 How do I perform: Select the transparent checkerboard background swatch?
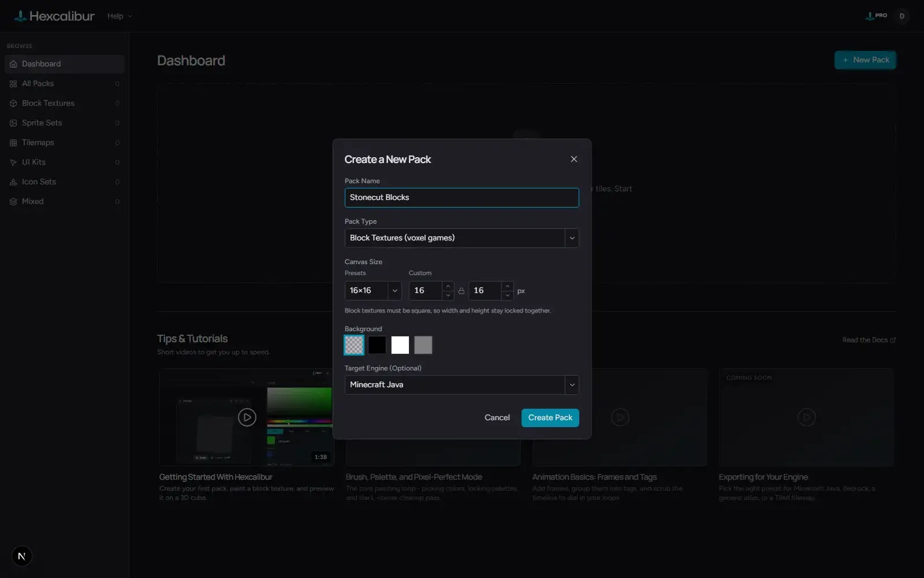tap(354, 345)
